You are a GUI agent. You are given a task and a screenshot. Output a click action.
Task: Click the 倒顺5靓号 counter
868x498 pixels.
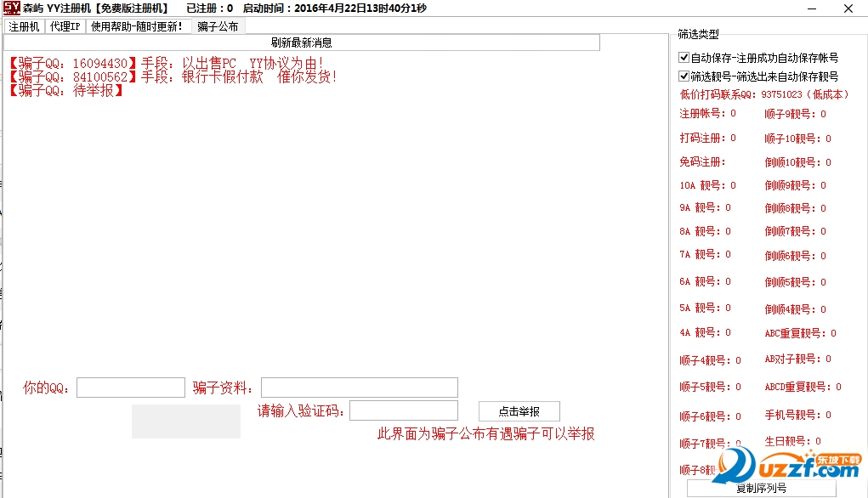coord(795,282)
